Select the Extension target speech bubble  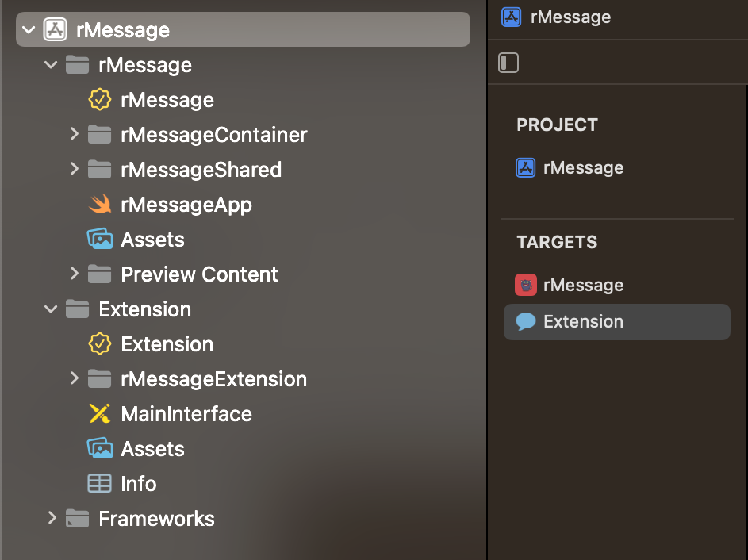coord(525,322)
